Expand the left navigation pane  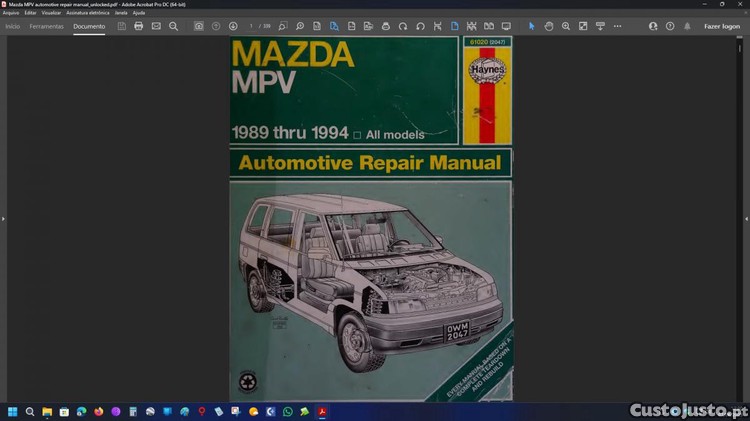[x=3, y=218]
